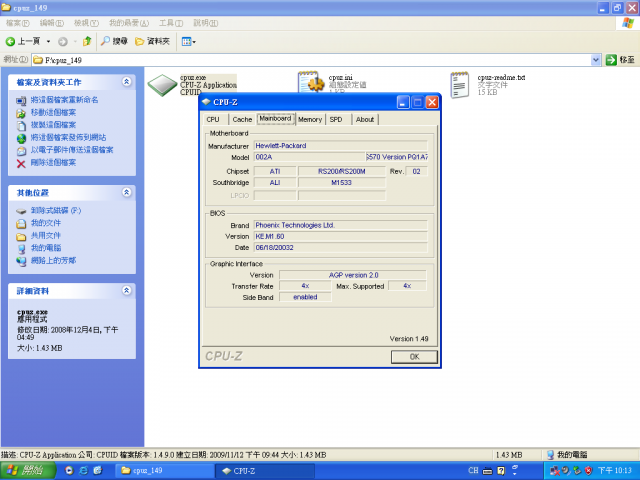Open the Views icon dropdown in toolbar

point(189,41)
